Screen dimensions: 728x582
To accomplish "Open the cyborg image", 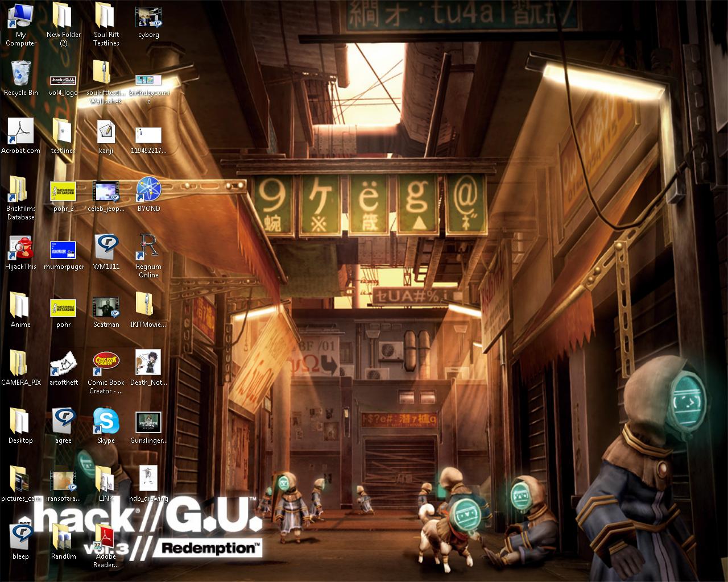I will click(148, 18).
